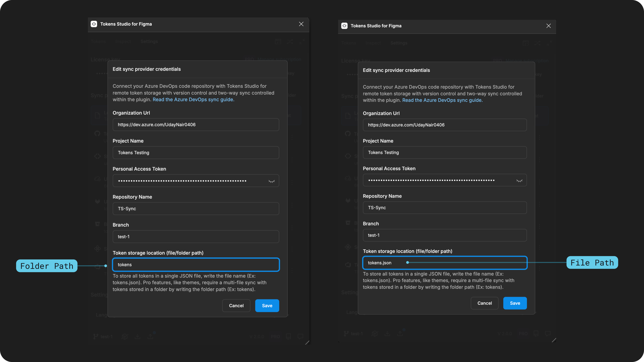The height and width of the screenshot is (362, 644).
Task: Click version V 2.0.0 in left footer
Action: click(256, 337)
